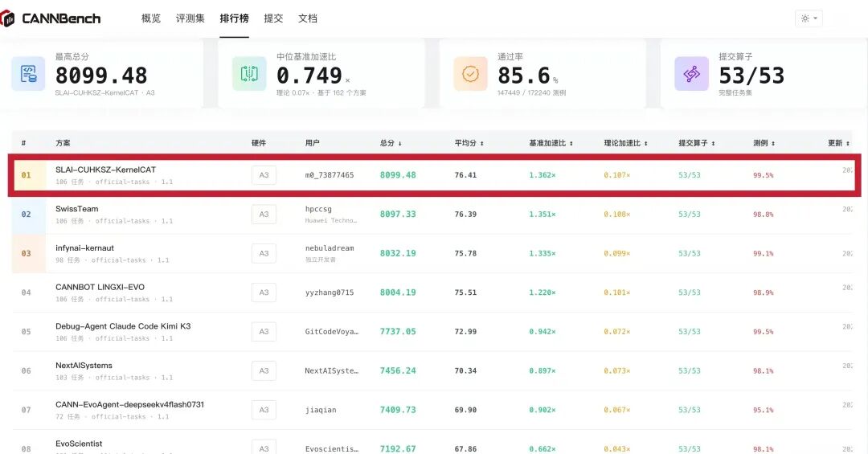Viewport: 868px width, 454px height.
Task: Click A3 badge in CANNBOT LINGXI-EVO row
Action: [264, 292]
